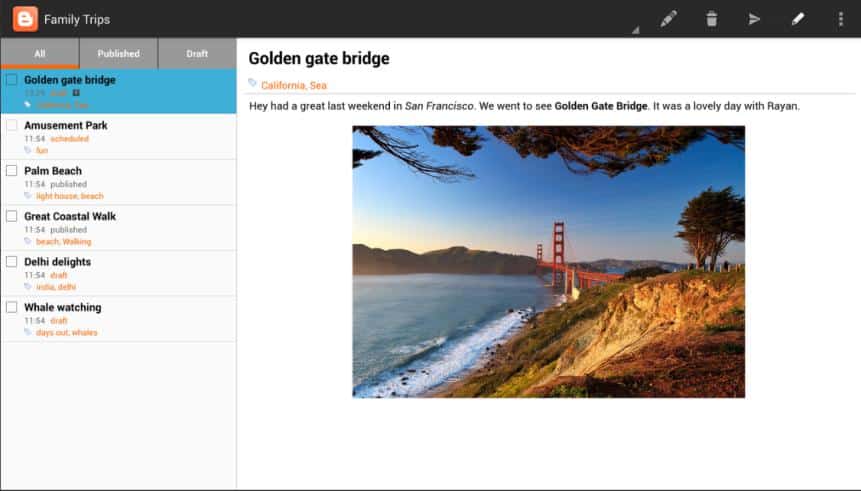
Task: Open the three-dot overflow menu
Action: click(840, 19)
